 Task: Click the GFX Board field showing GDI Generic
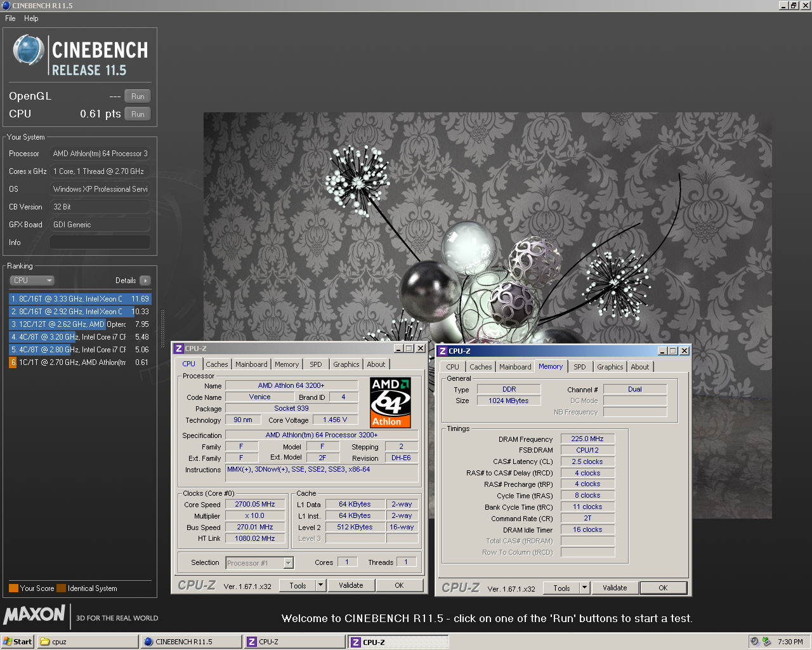100,225
